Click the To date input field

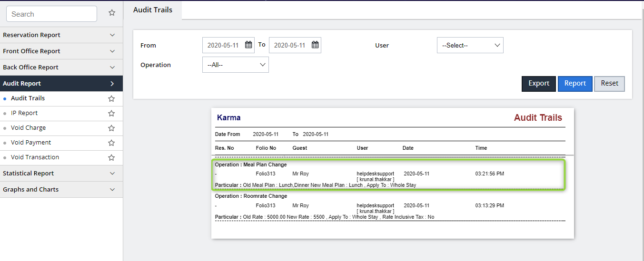click(x=295, y=45)
